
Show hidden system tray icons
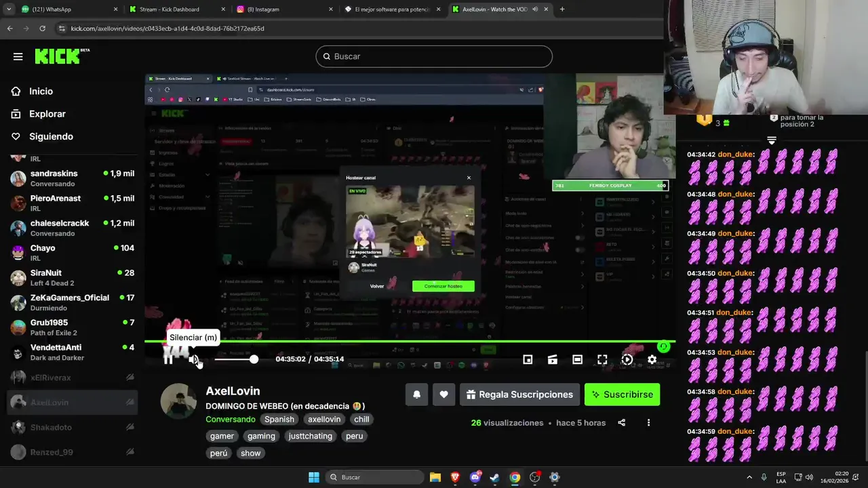(x=749, y=477)
